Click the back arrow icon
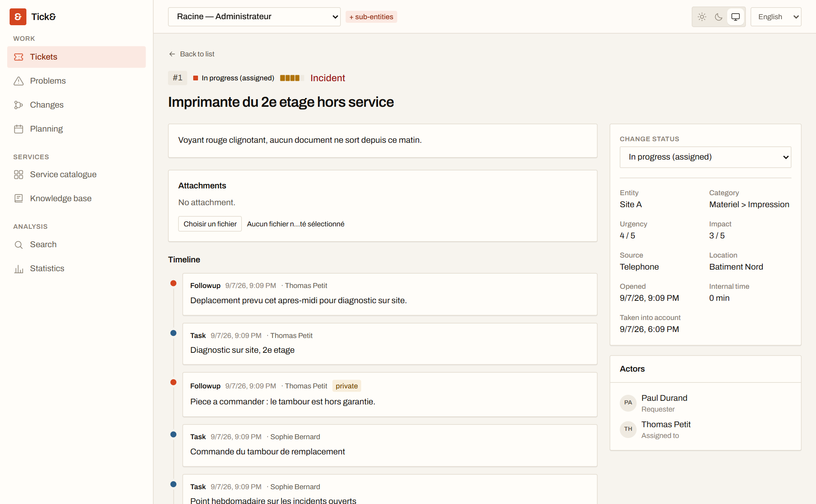 [172, 54]
